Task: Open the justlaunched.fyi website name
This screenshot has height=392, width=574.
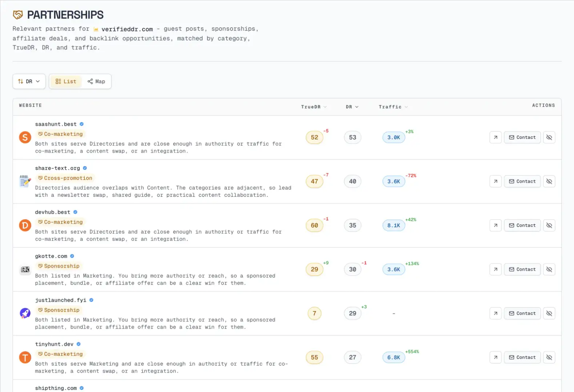Action: coord(61,300)
